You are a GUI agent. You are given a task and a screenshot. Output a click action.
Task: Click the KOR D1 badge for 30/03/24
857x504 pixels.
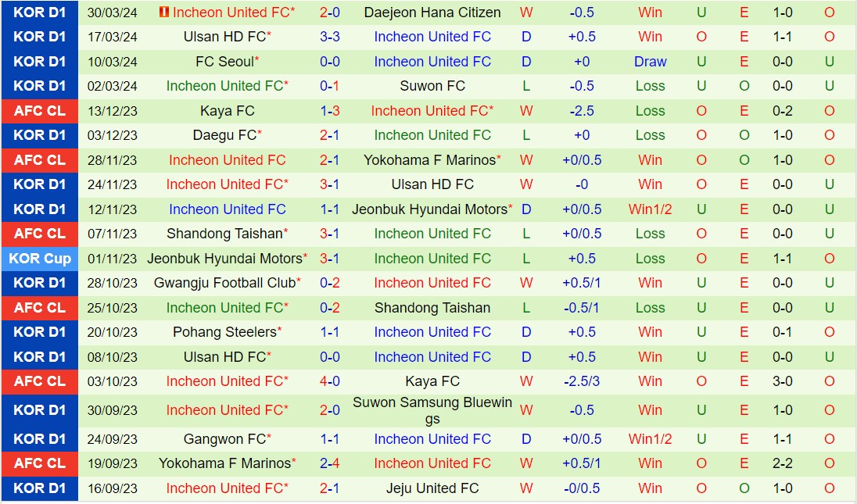(40, 13)
